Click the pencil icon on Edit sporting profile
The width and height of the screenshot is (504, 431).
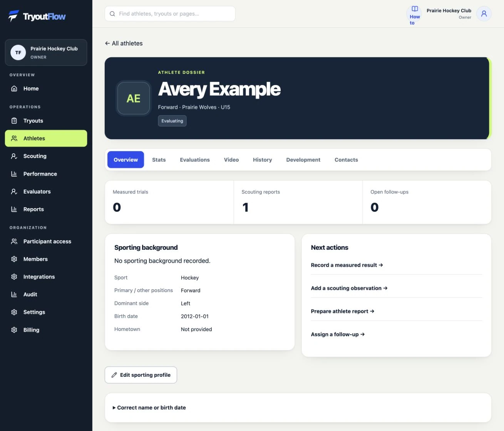coord(114,375)
